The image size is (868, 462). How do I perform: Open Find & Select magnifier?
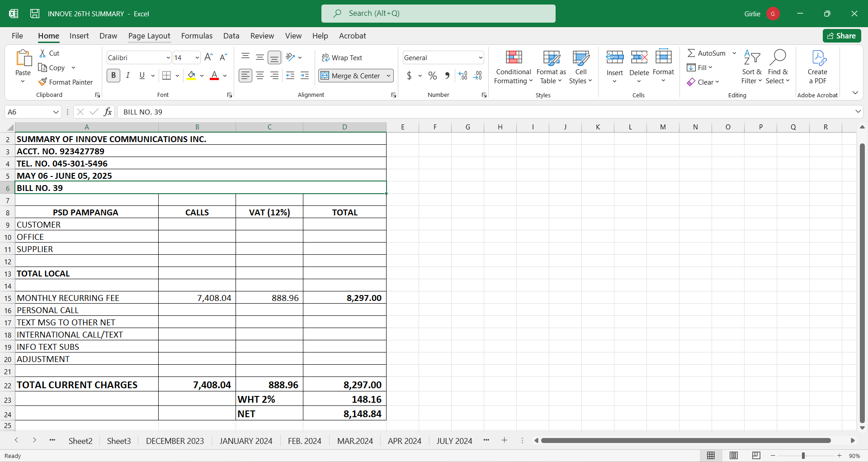click(778, 67)
